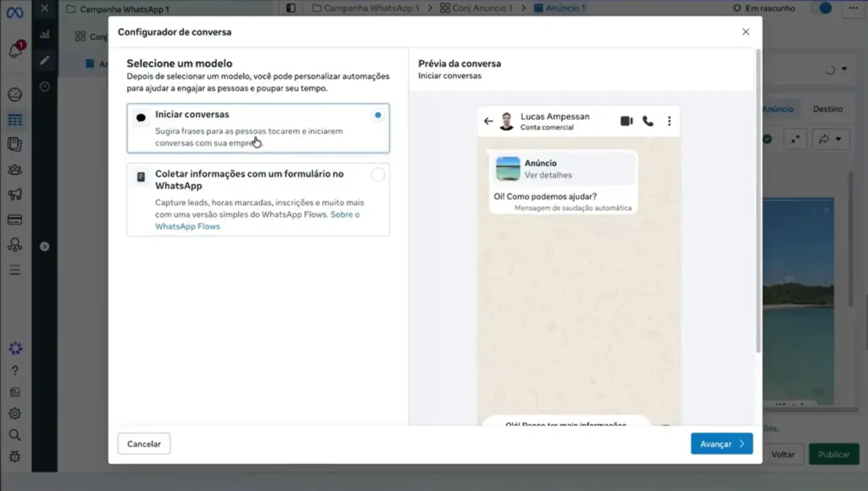Open Conj Anuncio 1 breadcrumb
This screenshot has height=491, width=868.
(476, 8)
